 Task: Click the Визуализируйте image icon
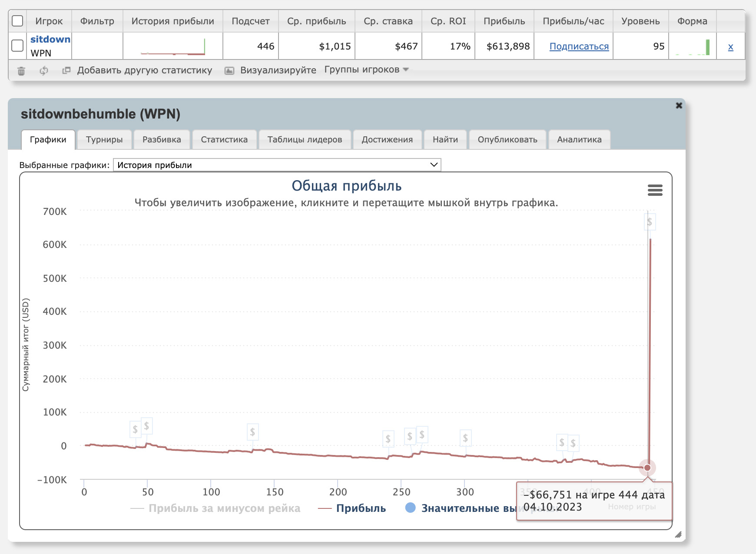[229, 71]
